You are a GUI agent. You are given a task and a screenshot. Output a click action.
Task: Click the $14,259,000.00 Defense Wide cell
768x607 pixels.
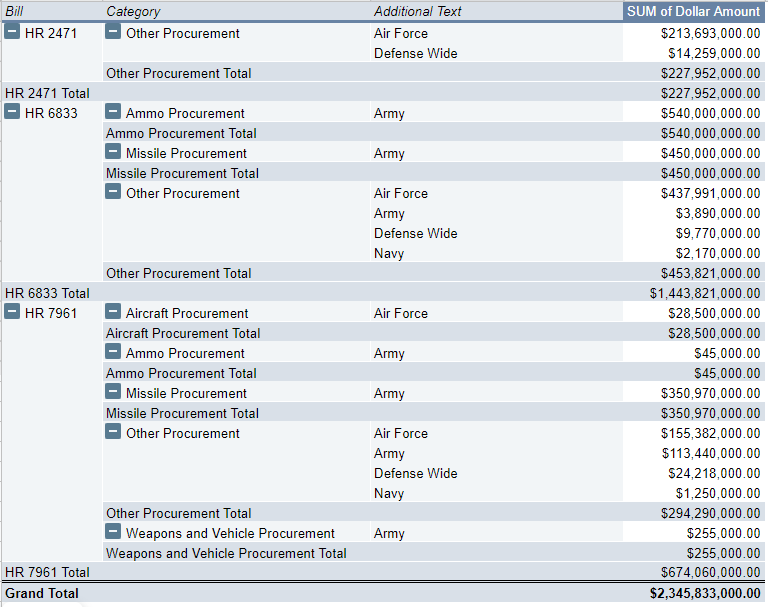(x=694, y=53)
